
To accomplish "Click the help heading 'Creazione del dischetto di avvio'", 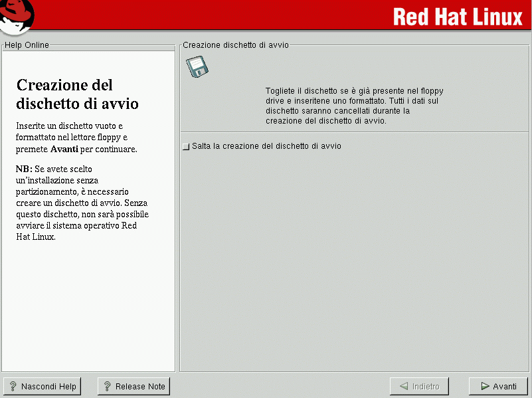I will [x=77, y=94].
